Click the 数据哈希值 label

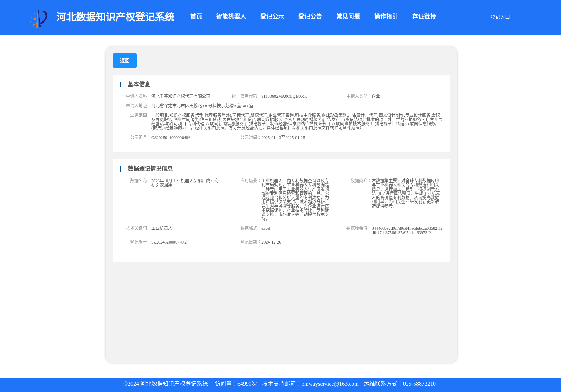[359, 228]
